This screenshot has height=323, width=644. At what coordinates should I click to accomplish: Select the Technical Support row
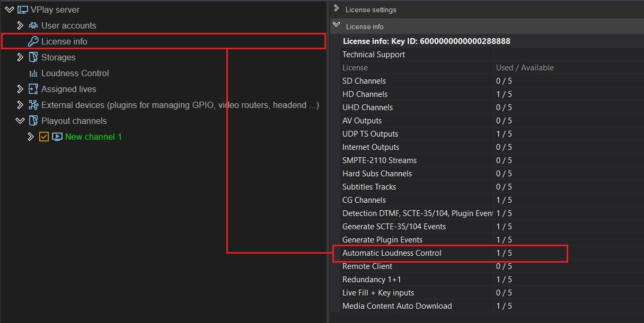492,55
